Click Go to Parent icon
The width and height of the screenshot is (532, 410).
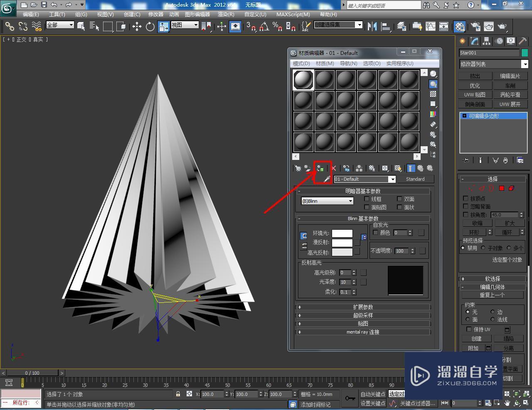pos(420,168)
